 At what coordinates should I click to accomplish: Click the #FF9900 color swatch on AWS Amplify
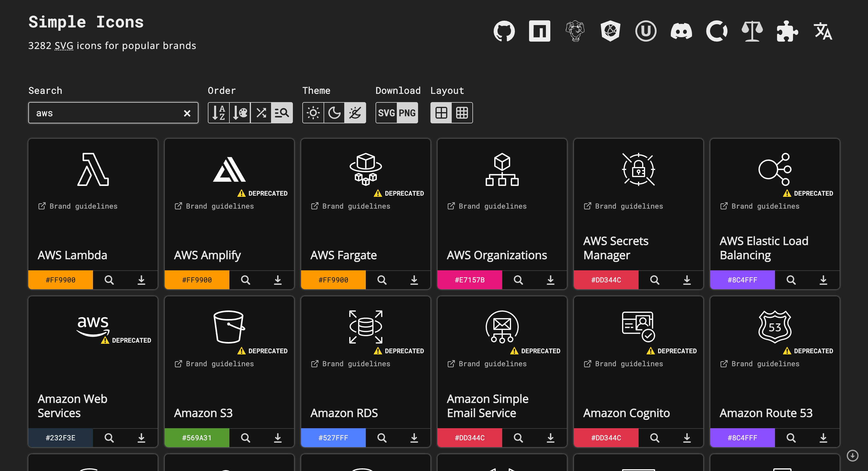pos(197,280)
